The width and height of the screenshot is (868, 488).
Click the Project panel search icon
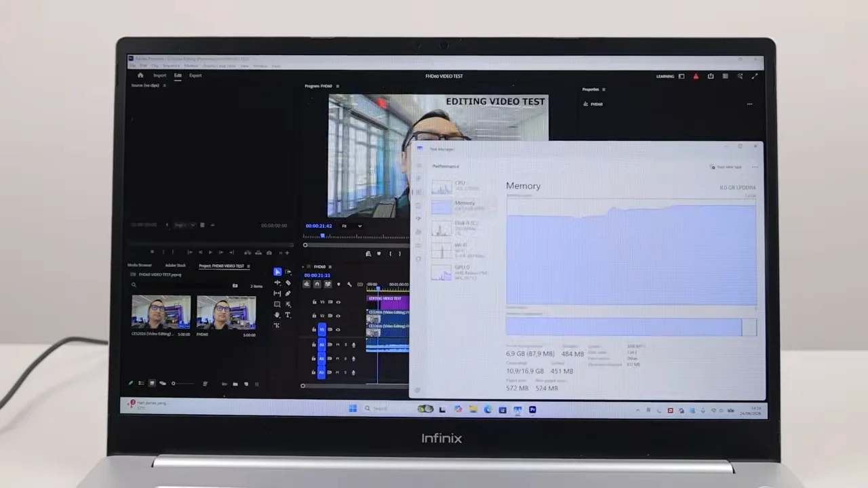(134, 285)
